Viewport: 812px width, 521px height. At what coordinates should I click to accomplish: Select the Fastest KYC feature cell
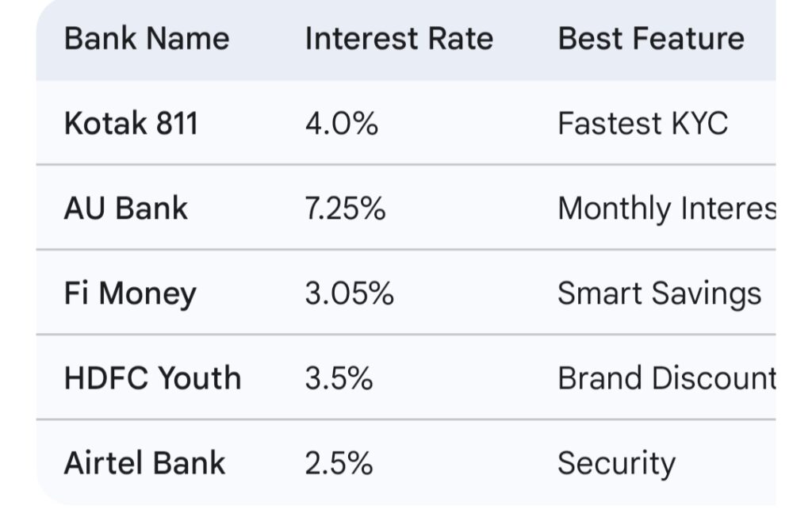[x=642, y=124]
